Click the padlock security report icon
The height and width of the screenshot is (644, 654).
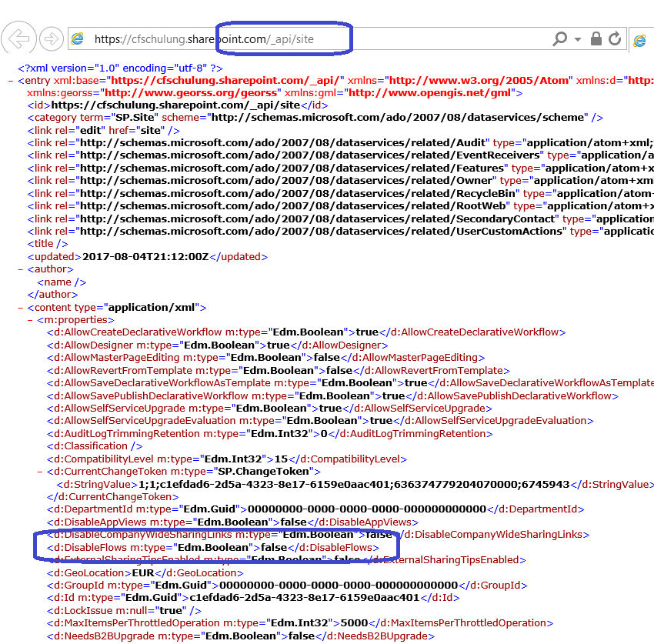click(x=596, y=38)
